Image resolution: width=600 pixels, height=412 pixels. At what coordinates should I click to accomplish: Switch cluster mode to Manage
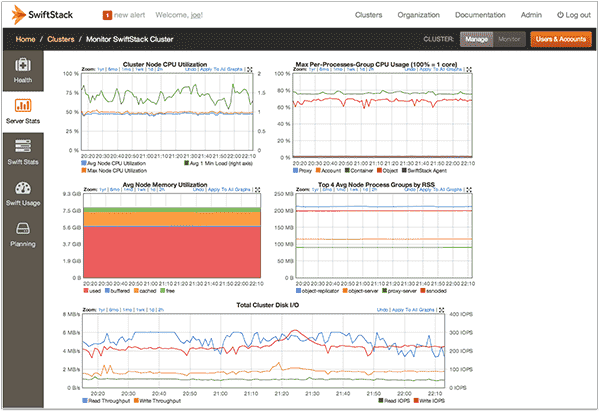pyautogui.click(x=476, y=39)
